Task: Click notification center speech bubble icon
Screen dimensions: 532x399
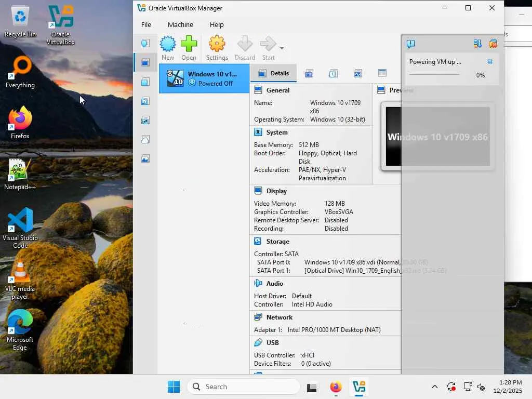Action: coord(410,44)
